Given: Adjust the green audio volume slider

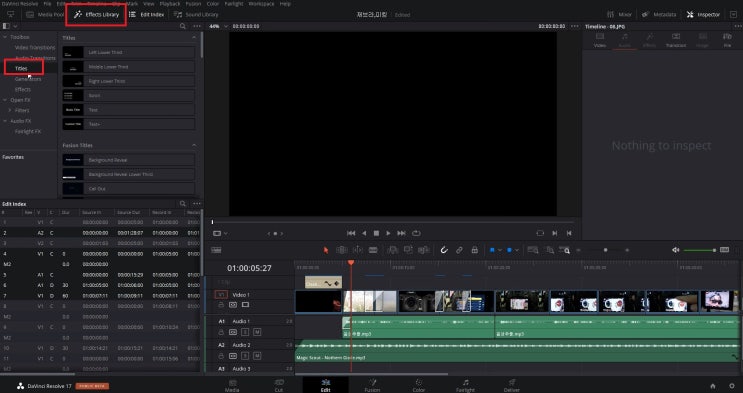Looking at the screenshot, I should 699,250.
